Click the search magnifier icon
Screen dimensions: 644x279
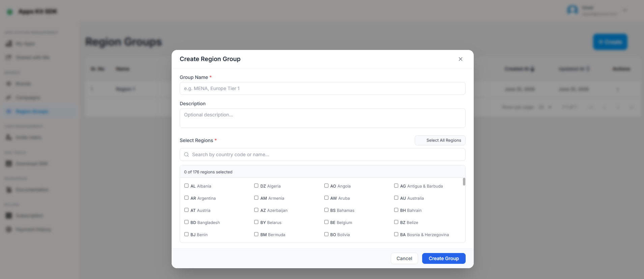click(186, 155)
